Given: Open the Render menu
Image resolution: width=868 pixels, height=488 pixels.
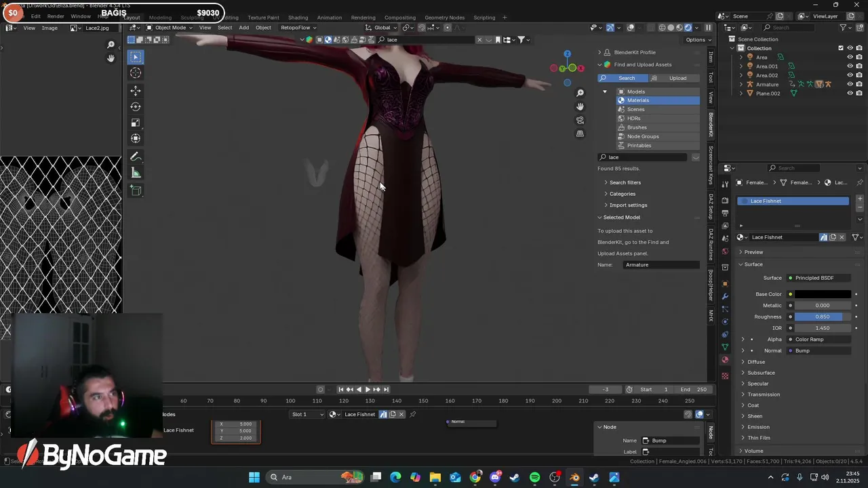Looking at the screenshot, I should point(56,16).
